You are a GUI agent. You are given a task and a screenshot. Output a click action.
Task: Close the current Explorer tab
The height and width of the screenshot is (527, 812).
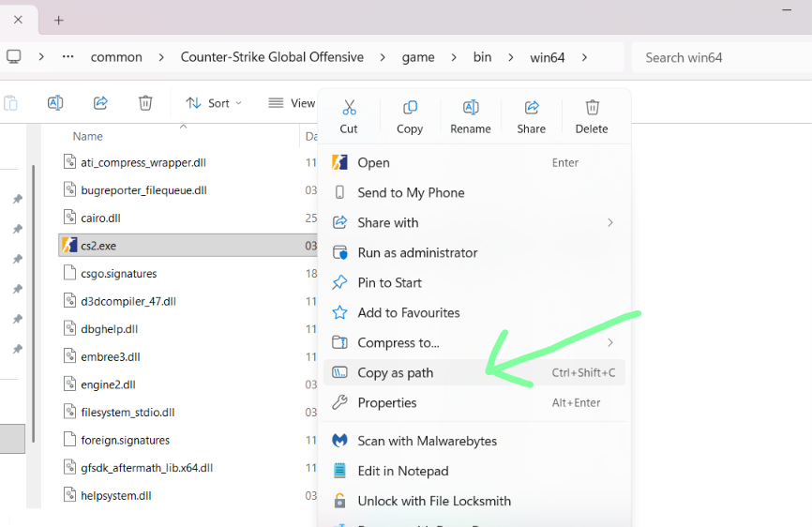18,20
